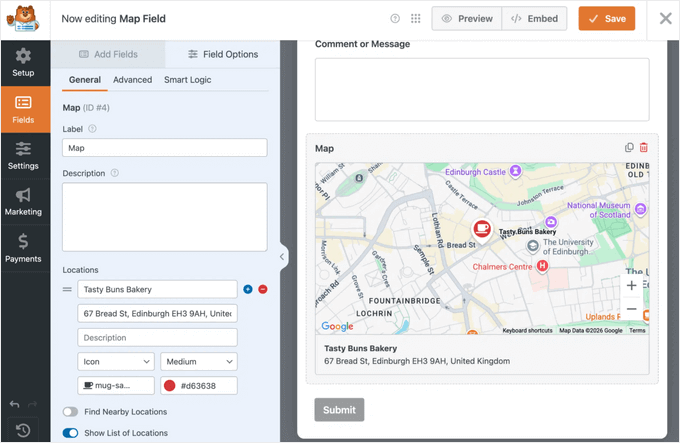Collapse the field options side panel
Screen dimensions: 680x443
pos(282,257)
